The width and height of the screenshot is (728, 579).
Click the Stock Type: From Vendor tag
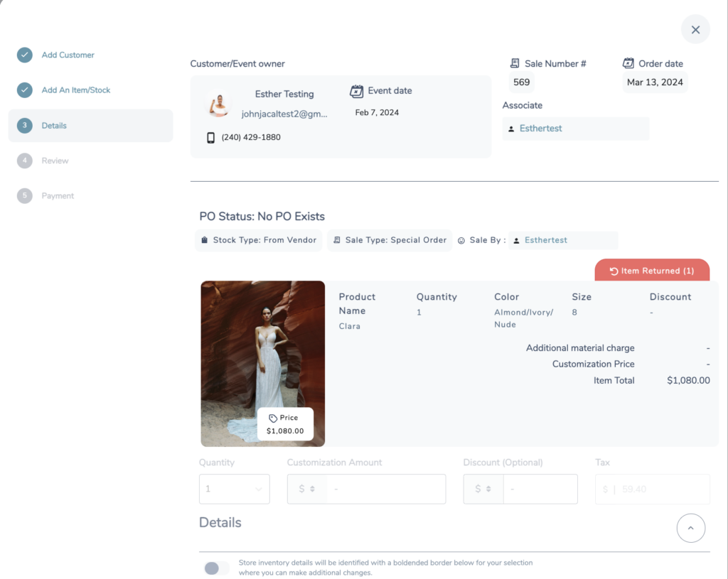click(x=259, y=240)
